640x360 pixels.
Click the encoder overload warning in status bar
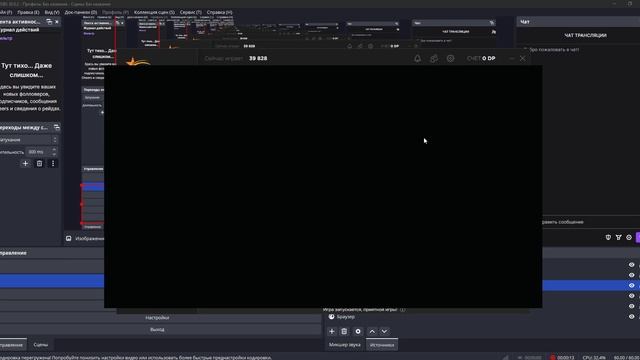136,358
